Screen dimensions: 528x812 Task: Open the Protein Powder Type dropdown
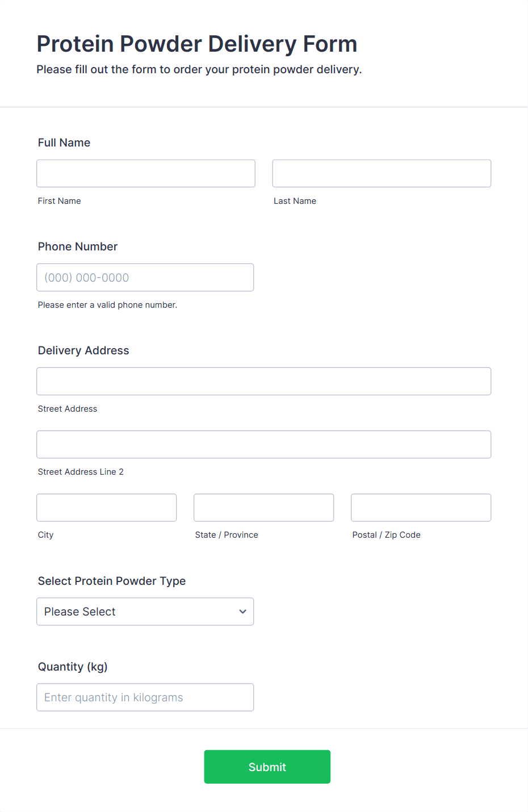tap(145, 611)
